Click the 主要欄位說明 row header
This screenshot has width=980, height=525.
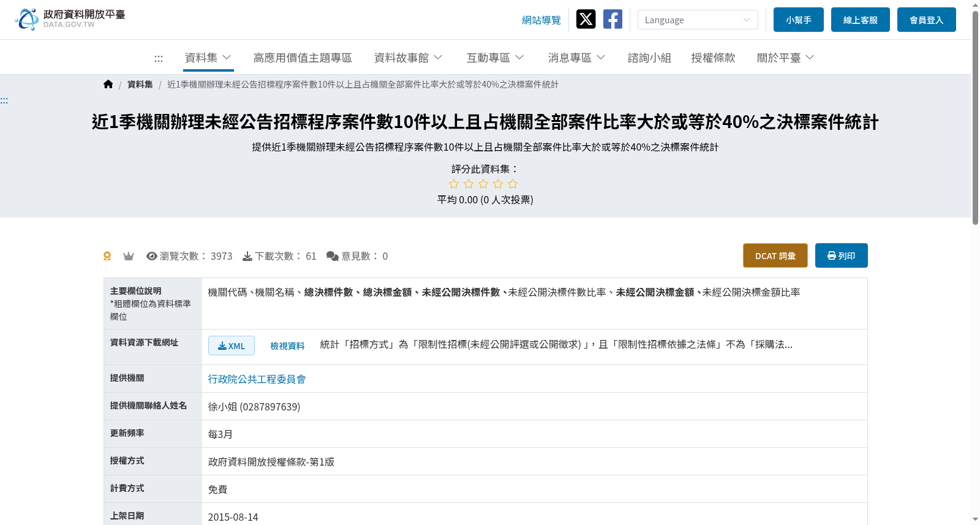click(153, 303)
